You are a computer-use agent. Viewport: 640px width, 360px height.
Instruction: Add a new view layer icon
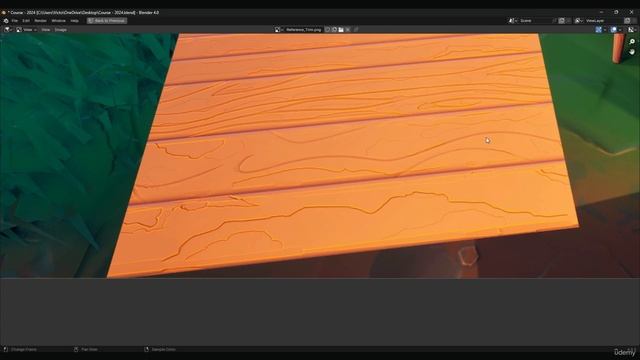627,20
